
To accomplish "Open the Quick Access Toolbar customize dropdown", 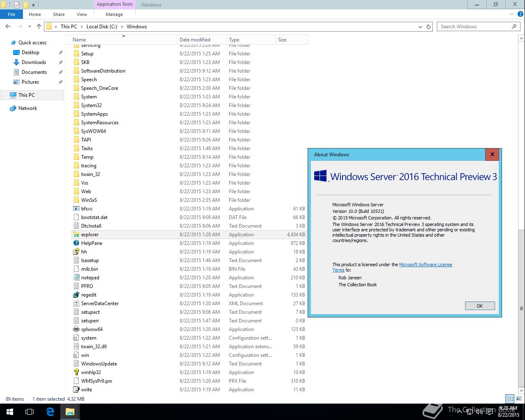I will click(x=34, y=5).
